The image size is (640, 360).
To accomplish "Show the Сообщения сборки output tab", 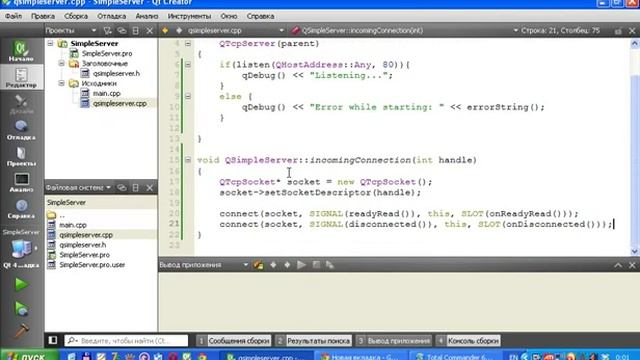I will 234,340.
